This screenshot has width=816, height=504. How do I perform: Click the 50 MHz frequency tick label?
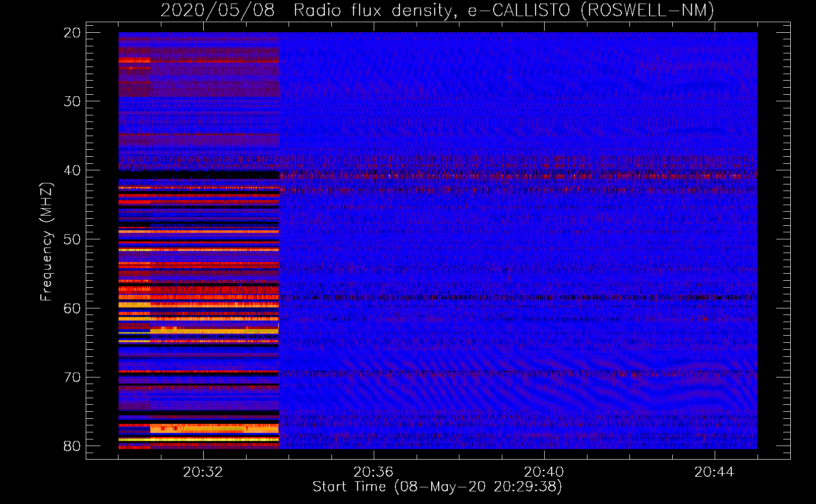pyautogui.click(x=72, y=239)
